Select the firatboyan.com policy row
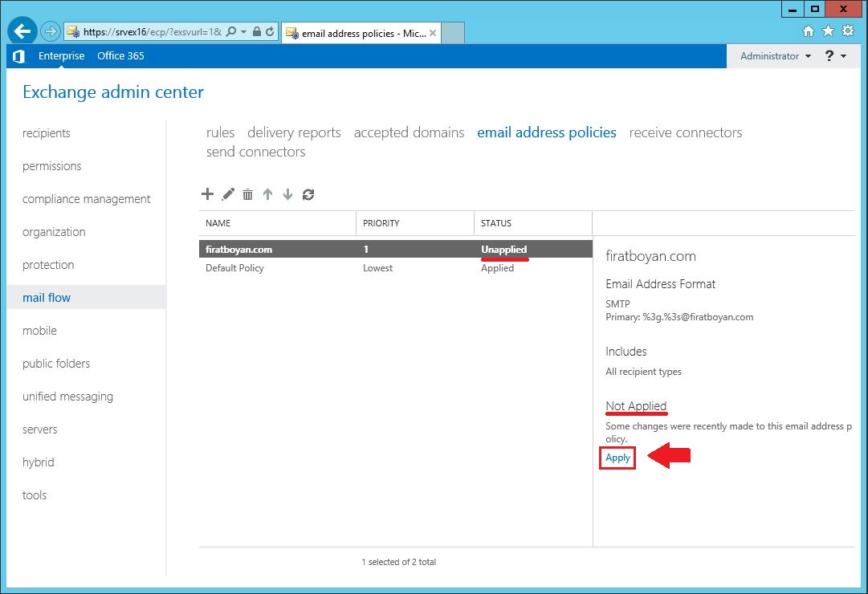Screen dimensions: 868x594 (x=396, y=249)
